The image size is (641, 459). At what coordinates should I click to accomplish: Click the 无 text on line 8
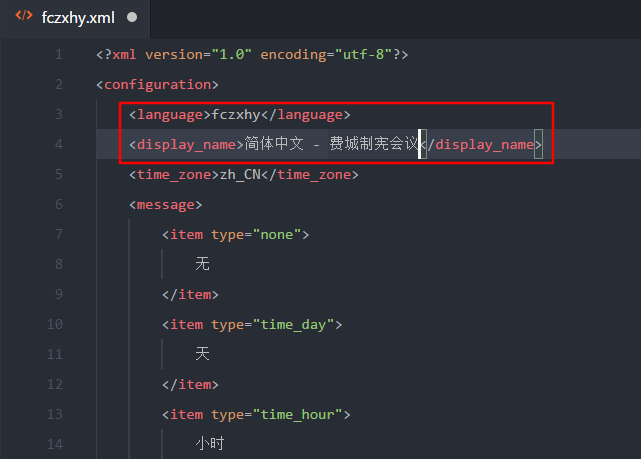click(203, 264)
